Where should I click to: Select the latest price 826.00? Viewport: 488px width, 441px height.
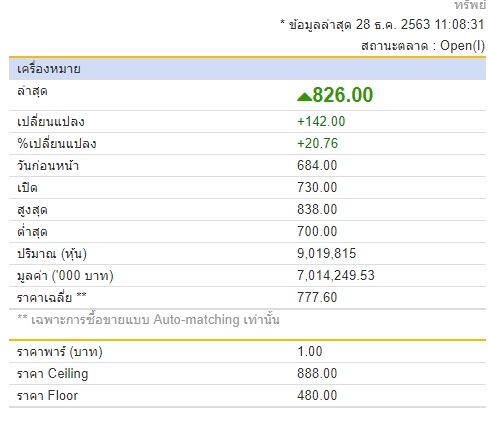coord(342,95)
